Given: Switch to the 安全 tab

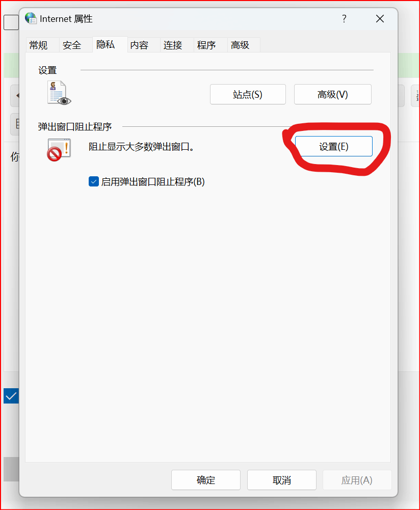Looking at the screenshot, I should [x=72, y=45].
